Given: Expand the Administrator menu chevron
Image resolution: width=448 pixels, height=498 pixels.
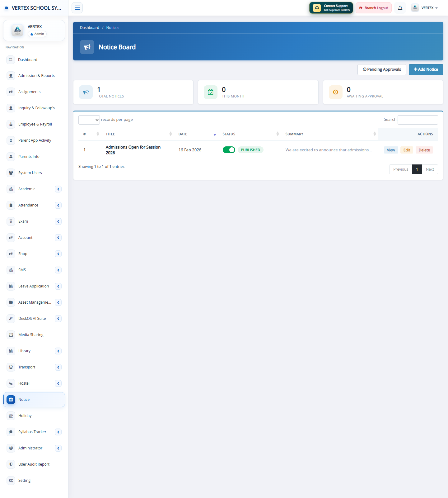Looking at the screenshot, I should [58, 448].
